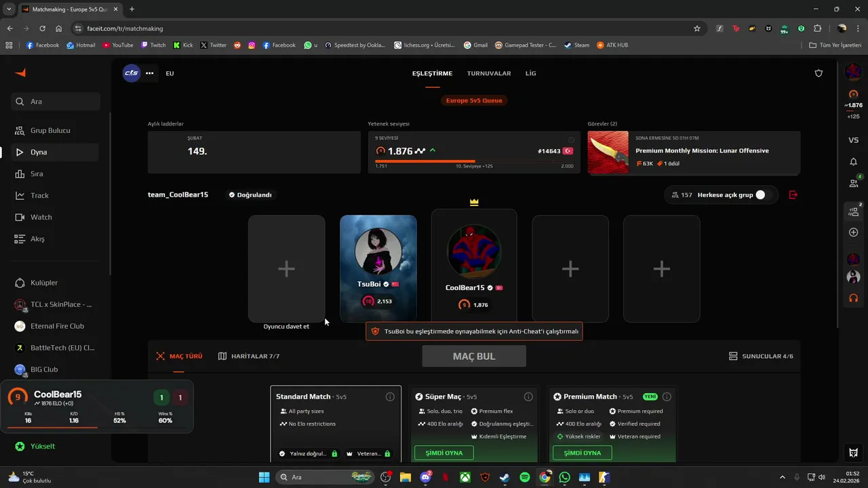Click ŞİMDİ OYNA under Süper Maç
This screenshot has height=488, width=868.
pos(444,453)
